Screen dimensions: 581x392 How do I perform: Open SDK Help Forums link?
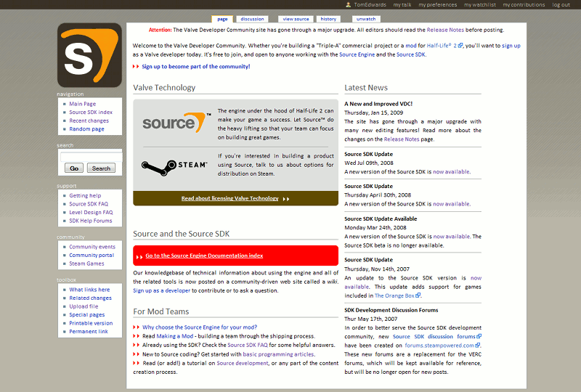coord(90,221)
